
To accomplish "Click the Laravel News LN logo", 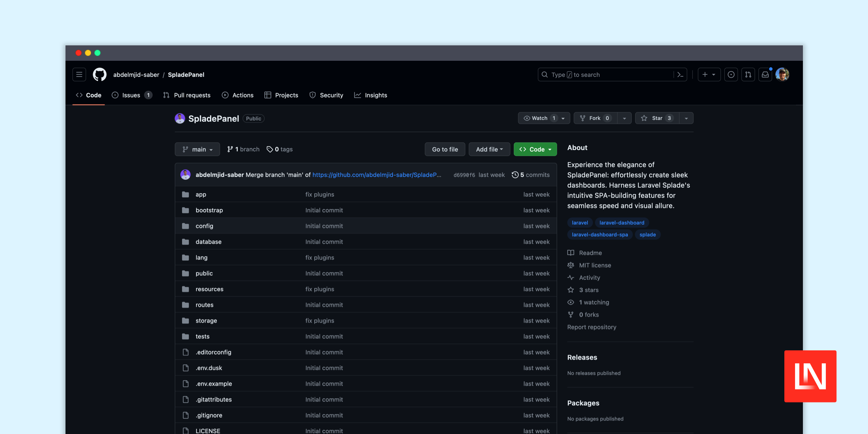I will [810, 376].
